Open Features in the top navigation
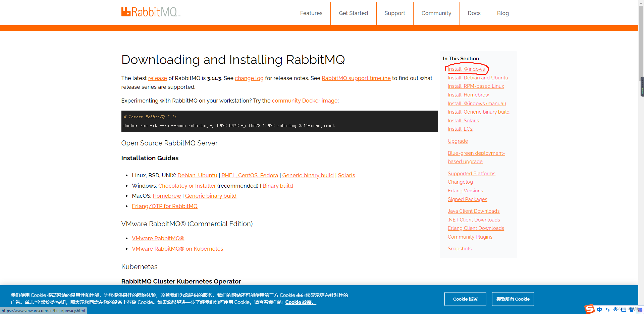 pos(311,13)
